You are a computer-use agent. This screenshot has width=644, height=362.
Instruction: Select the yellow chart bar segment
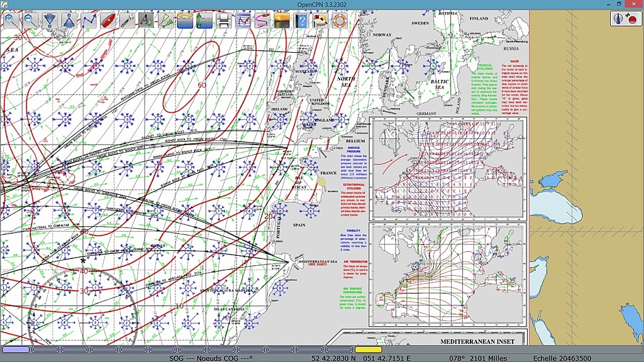368,349
